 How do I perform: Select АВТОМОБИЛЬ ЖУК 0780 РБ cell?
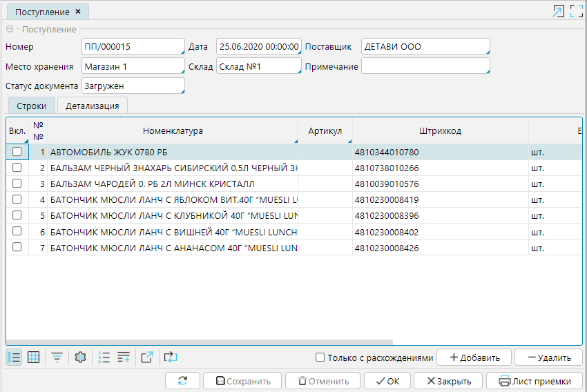(173, 153)
